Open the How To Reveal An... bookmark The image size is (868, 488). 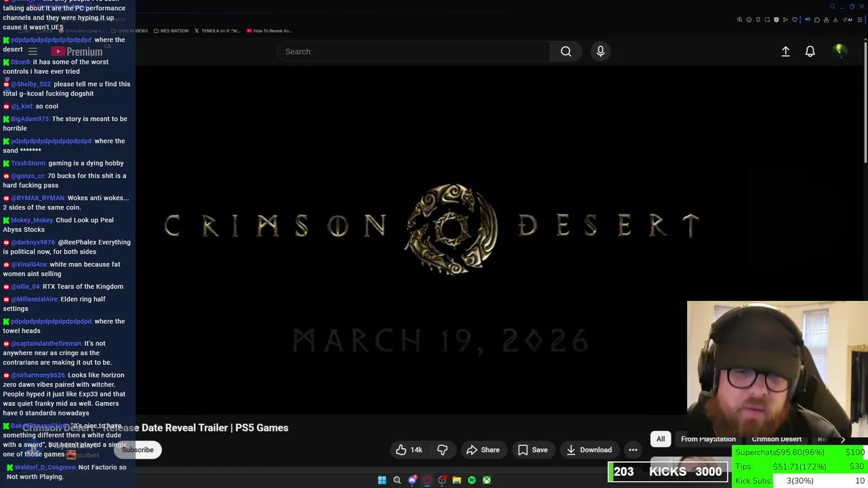[x=269, y=30]
